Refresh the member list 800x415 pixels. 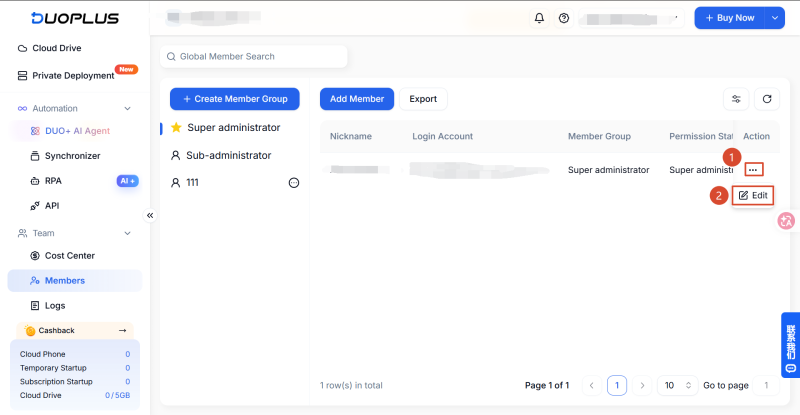pyautogui.click(x=767, y=99)
